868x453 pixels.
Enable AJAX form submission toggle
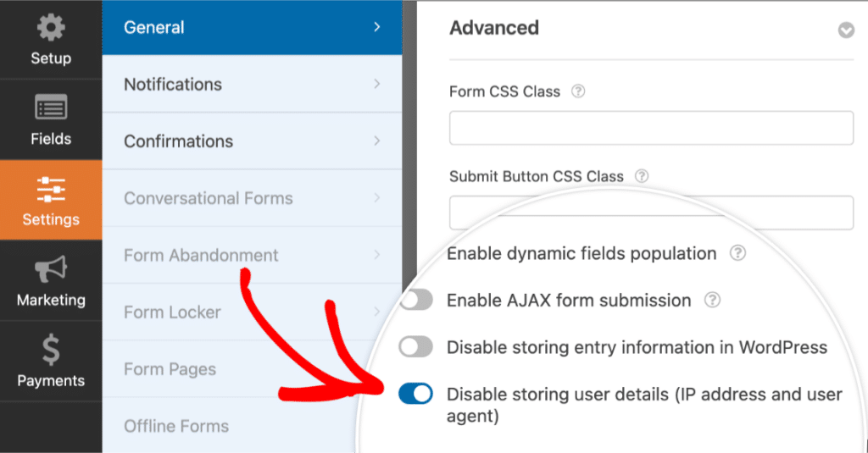[x=416, y=300]
